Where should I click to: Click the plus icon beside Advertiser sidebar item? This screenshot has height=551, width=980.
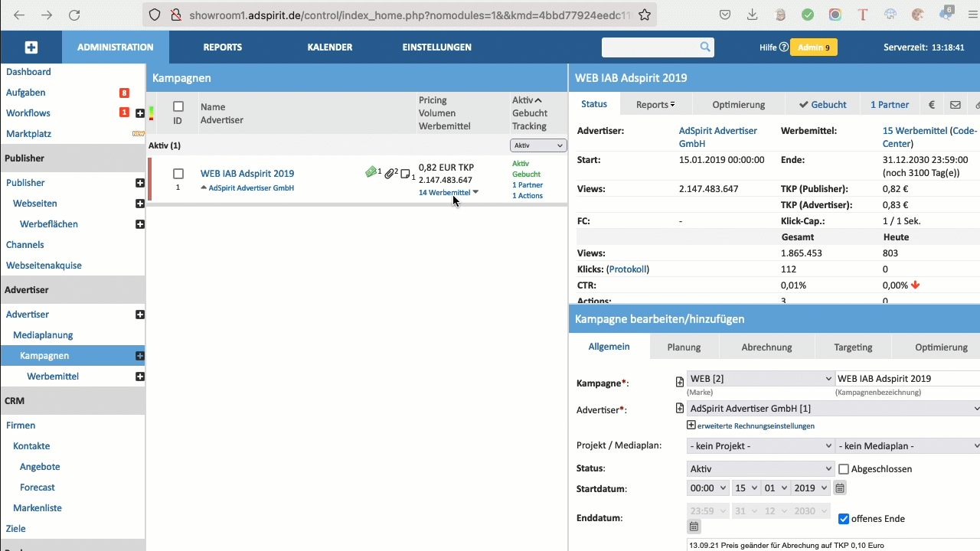pyautogui.click(x=140, y=315)
